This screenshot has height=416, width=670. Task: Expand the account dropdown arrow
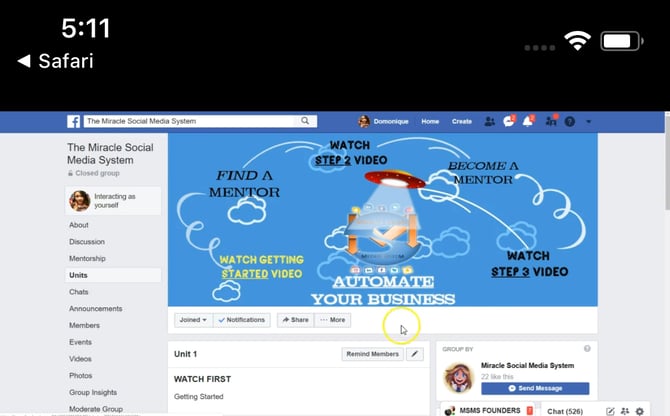pyautogui.click(x=588, y=122)
